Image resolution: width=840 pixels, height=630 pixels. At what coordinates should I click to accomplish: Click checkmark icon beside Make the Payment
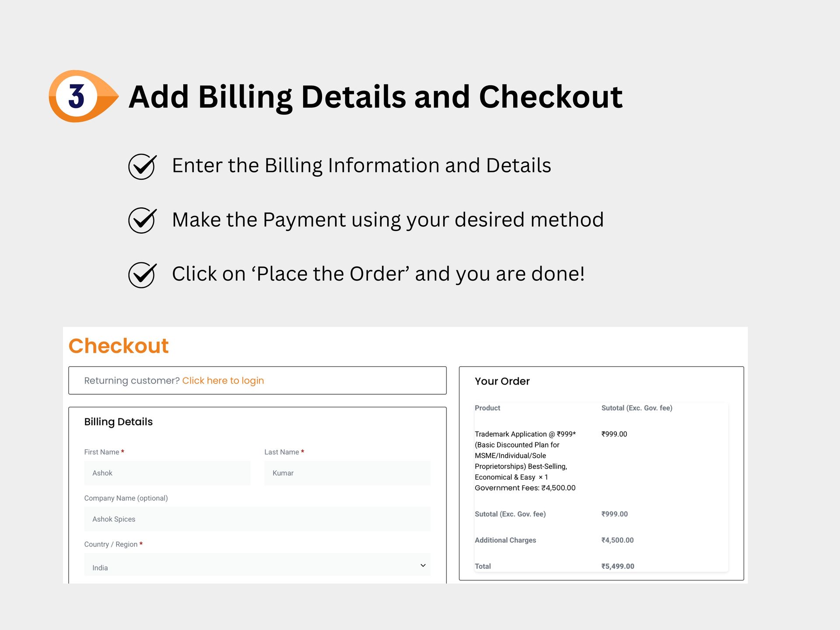coord(142,220)
